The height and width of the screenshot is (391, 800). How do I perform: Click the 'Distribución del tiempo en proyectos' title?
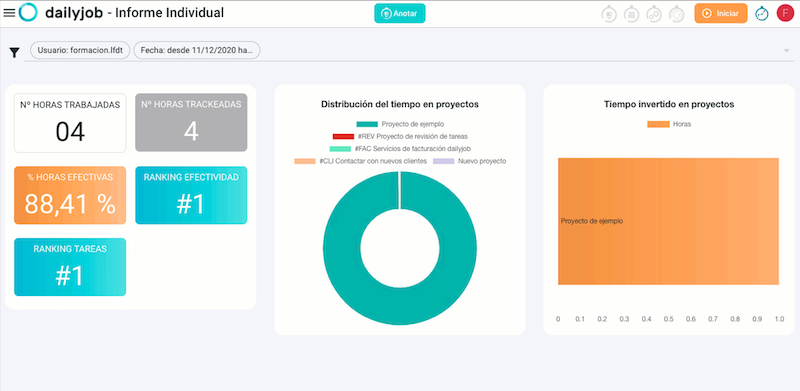point(399,104)
